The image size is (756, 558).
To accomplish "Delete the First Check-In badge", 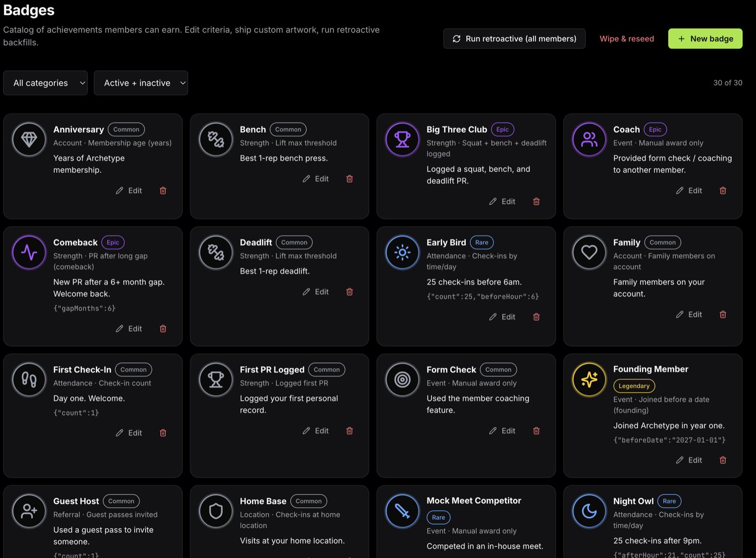I will click(163, 433).
